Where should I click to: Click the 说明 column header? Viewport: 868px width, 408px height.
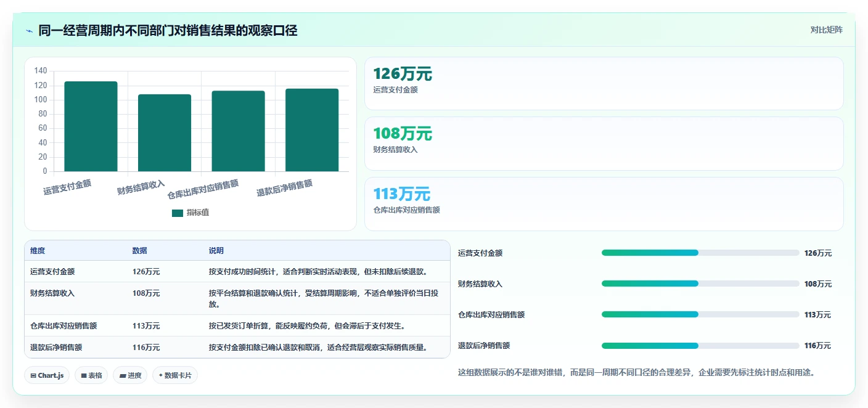pyautogui.click(x=216, y=251)
